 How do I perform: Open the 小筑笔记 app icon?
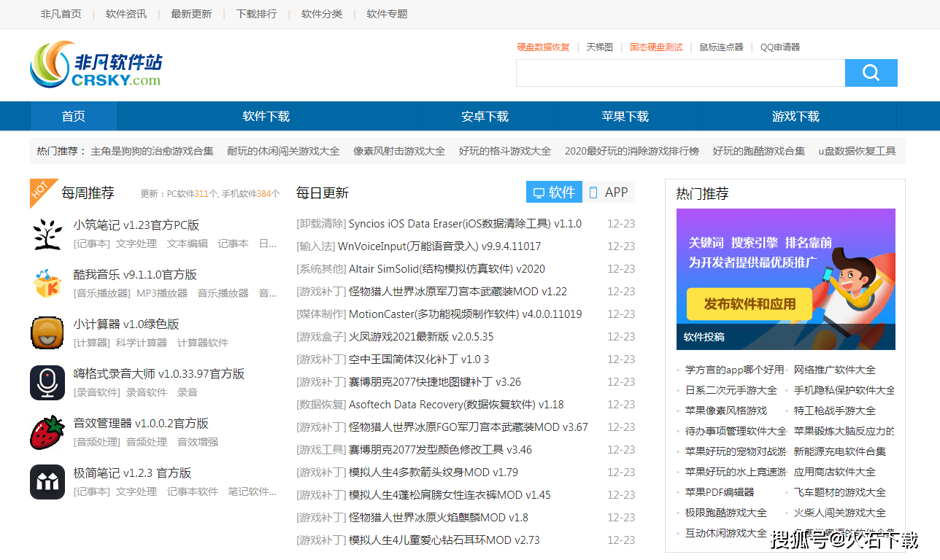click(x=47, y=233)
